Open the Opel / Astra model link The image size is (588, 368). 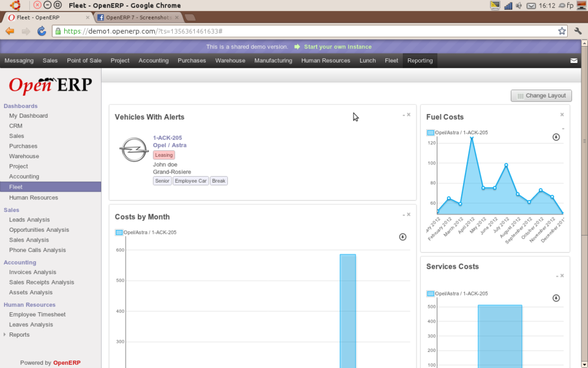(170, 145)
